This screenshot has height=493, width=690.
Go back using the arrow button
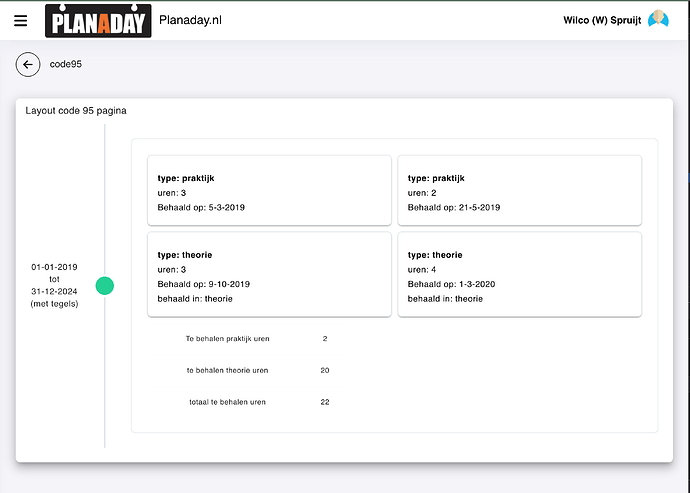tap(28, 64)
